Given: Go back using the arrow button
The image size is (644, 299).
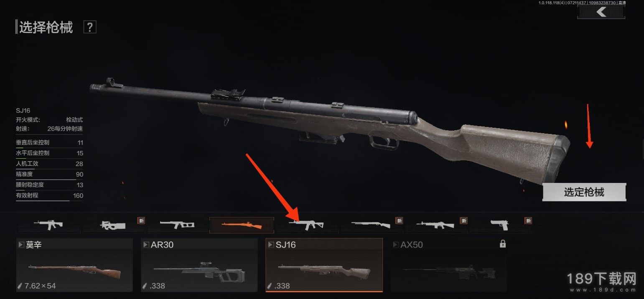Looking at the screenshot, I should [x=601, y=12].
